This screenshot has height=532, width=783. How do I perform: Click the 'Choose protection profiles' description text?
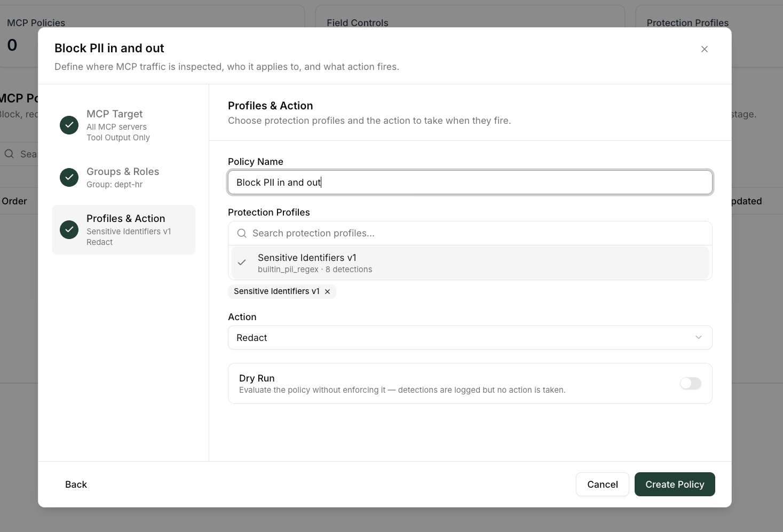[369, 121]
